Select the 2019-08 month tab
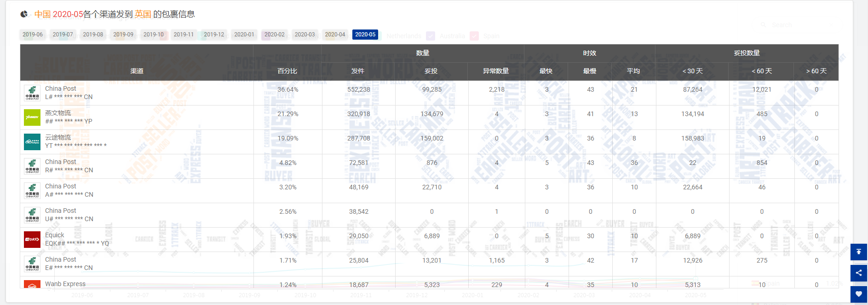Viewport: 868px width, 305px height. pos(93,35)
